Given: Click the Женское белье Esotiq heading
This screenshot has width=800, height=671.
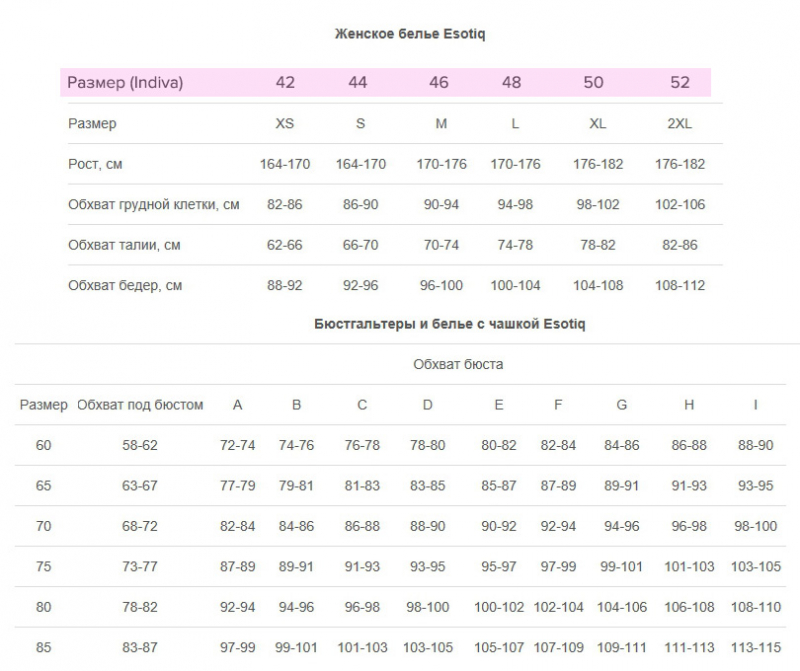Looking at the screenshot, I should pyautogui.click(x=410, y=34).
